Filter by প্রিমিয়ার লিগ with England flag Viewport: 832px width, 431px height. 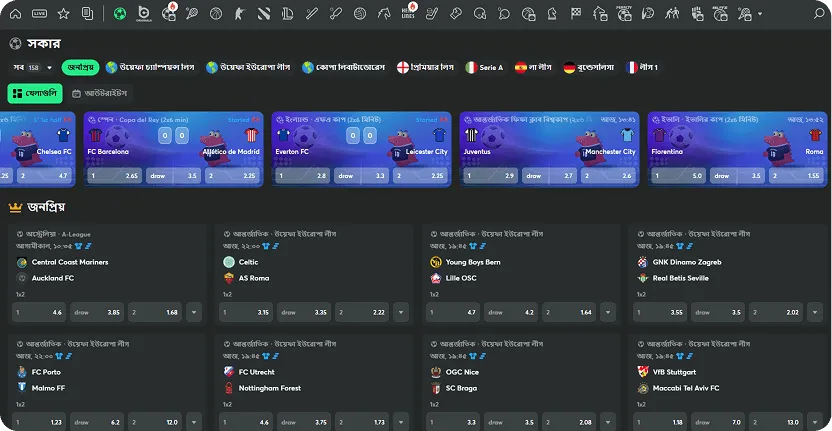tap(426, 67)
